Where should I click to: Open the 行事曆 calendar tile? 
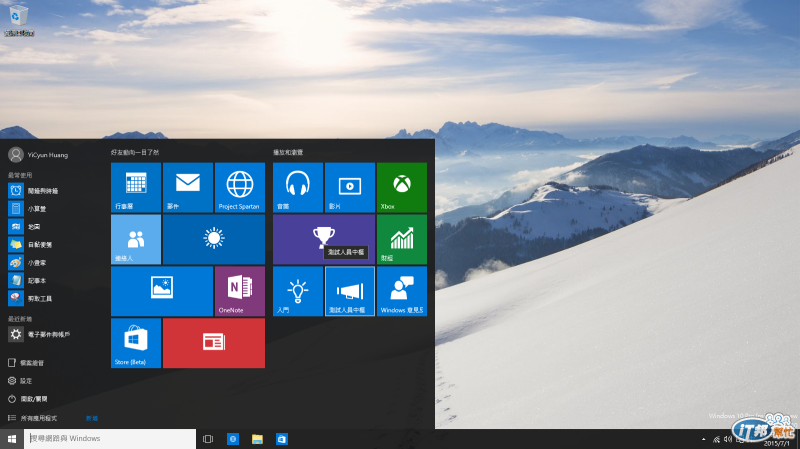pyautogui.click(x=136, y=187)
